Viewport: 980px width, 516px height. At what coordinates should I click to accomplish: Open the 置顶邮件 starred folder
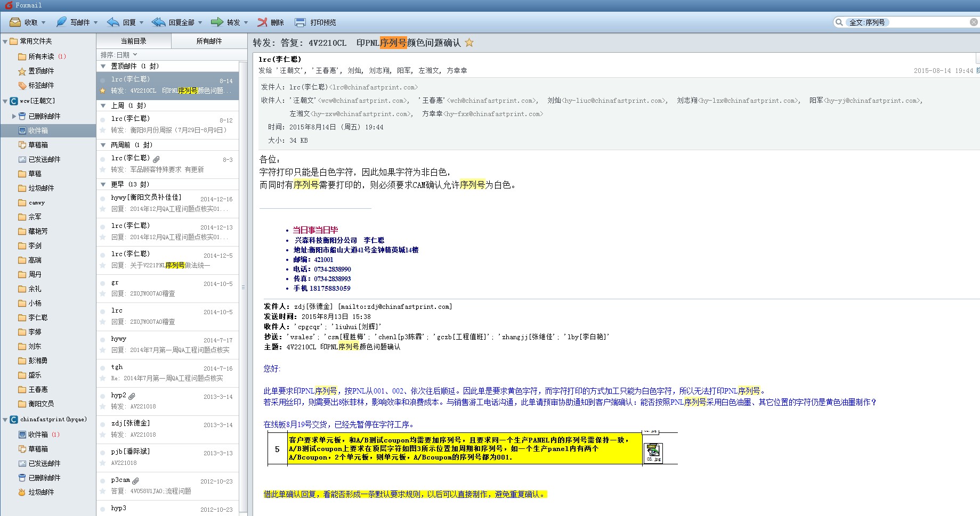(x=36, y=71)
